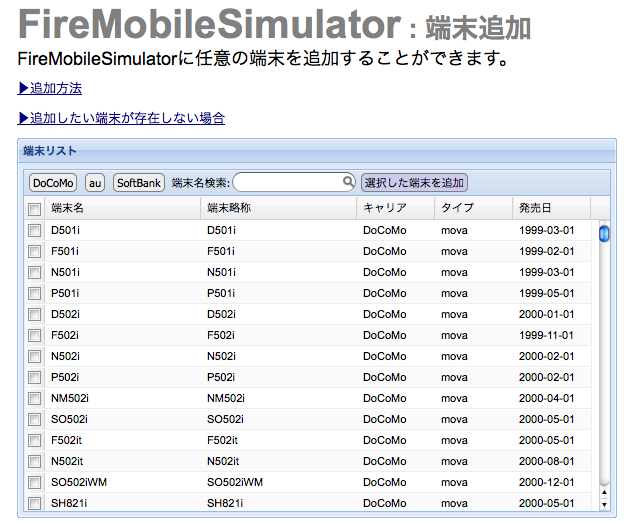The height and width of the screenshot is (523, 624).
Task: Toggle the select-all header checkbox
Action: tap(35, 209)
